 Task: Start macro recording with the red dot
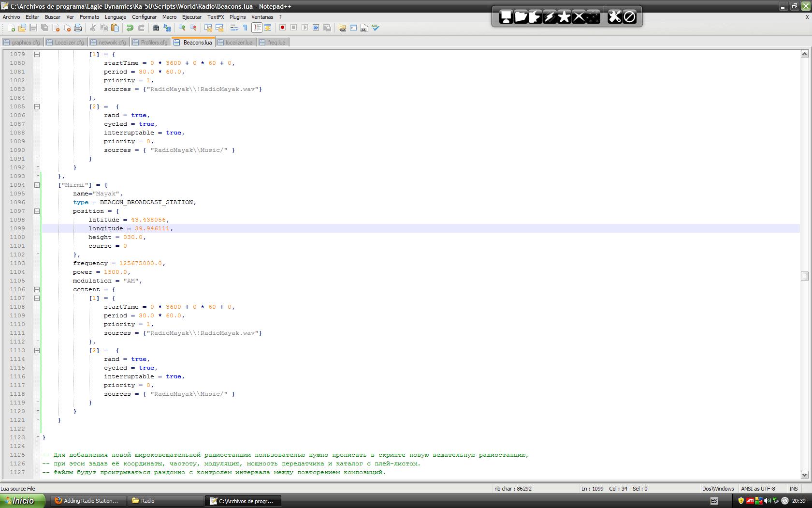pyautogui.click(x=282, y=28)
